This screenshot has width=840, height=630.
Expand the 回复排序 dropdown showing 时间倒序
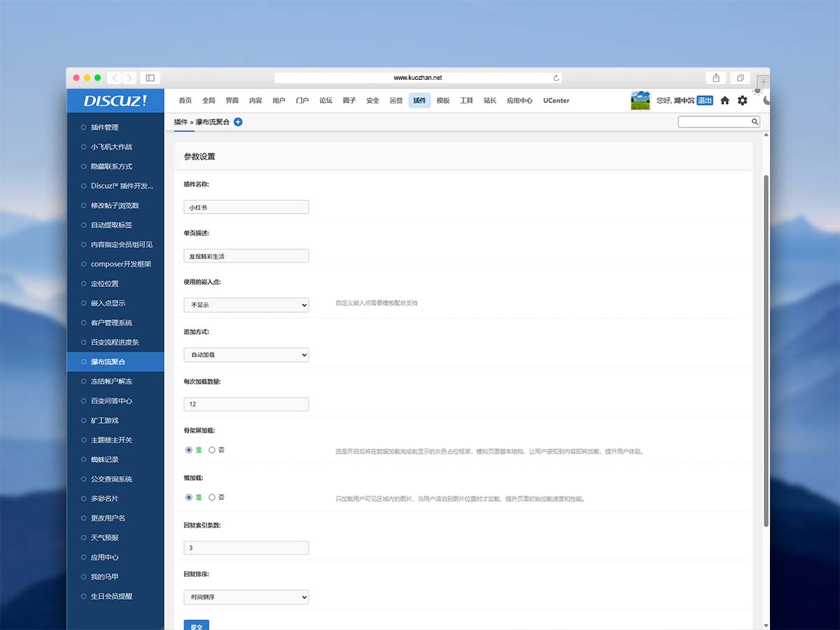coord(246,597)
